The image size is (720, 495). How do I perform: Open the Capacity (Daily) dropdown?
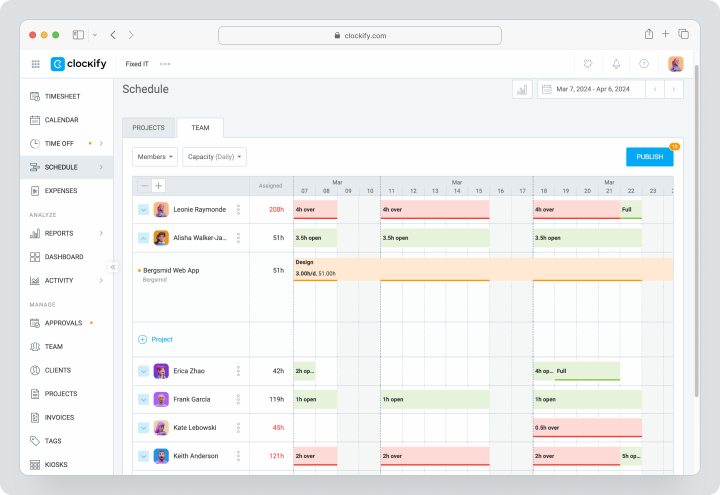point(214,157)
